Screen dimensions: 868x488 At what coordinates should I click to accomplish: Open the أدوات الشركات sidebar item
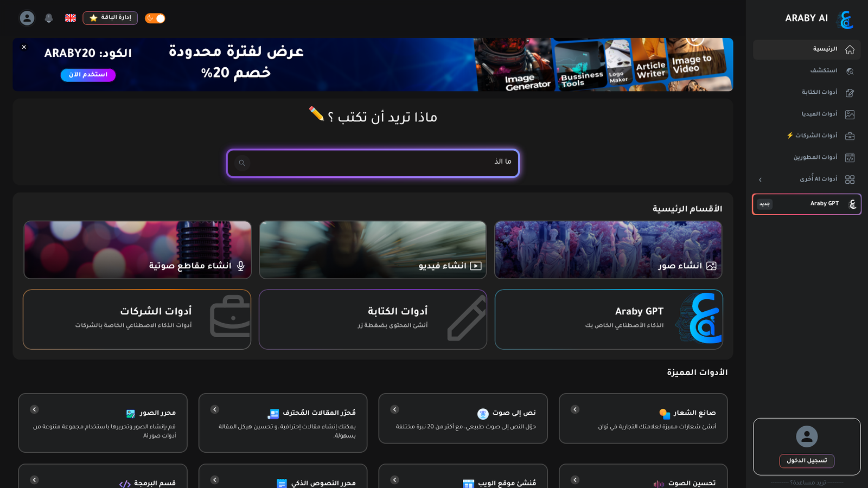point(807,136)
